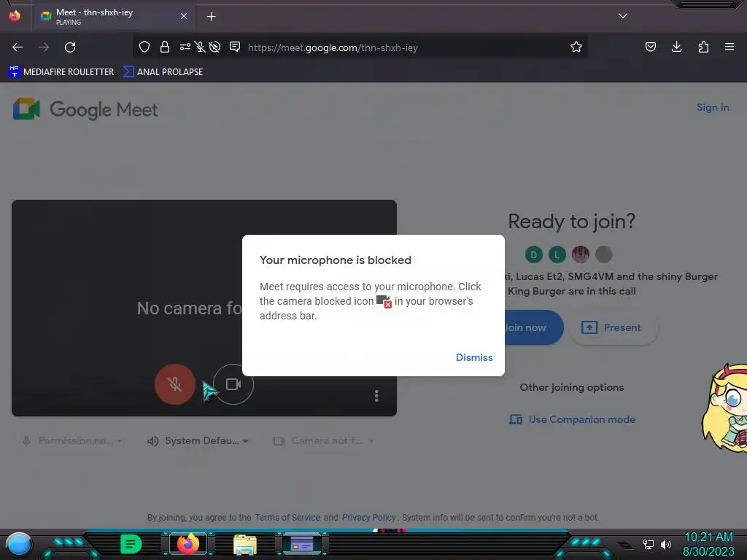This screenshot has width=747, height=560.
Task: Open the site permissions icon in address bar
Action: 185,47
